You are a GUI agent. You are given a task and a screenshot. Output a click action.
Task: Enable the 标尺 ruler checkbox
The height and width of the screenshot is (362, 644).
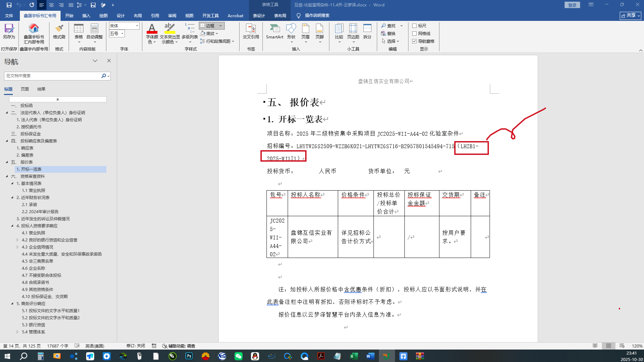415,26
